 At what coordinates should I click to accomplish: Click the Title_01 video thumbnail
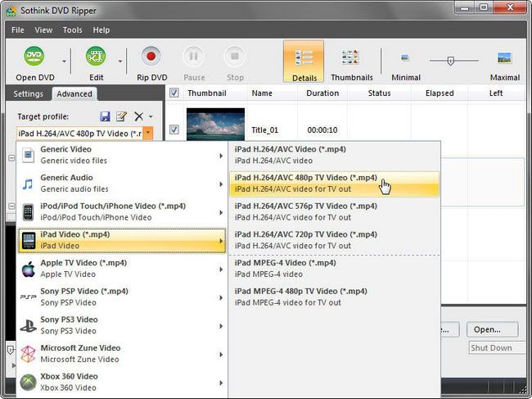(x=215, y=125)
